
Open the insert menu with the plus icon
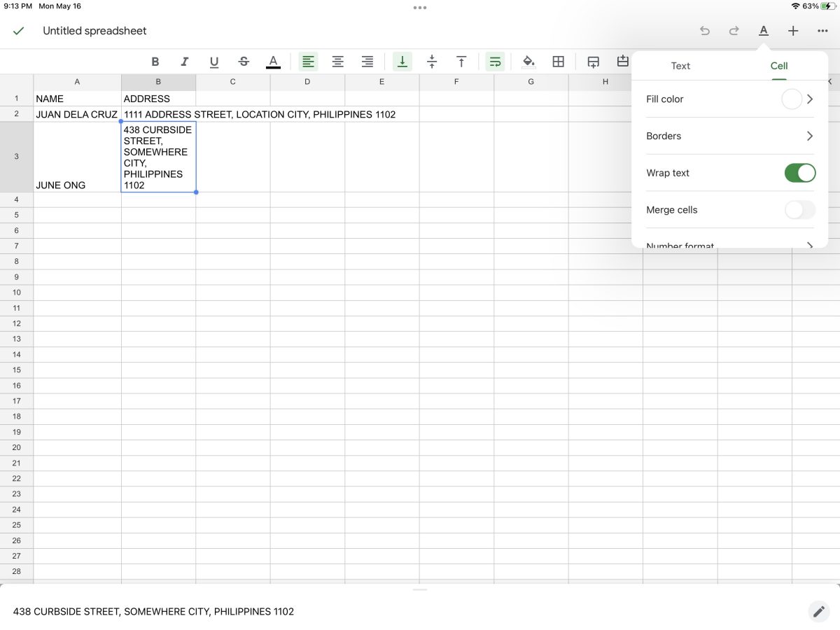pyautogui.click(x=792, y=31)
